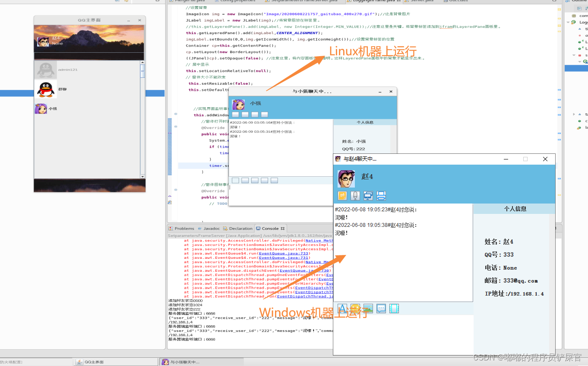Image resolution: width=588 pixels, height=366 pixels.
Task: Click the 'this.setLocationRelativeTo(null);' code line
Action: pyautogui.click(x=228, y=71)
